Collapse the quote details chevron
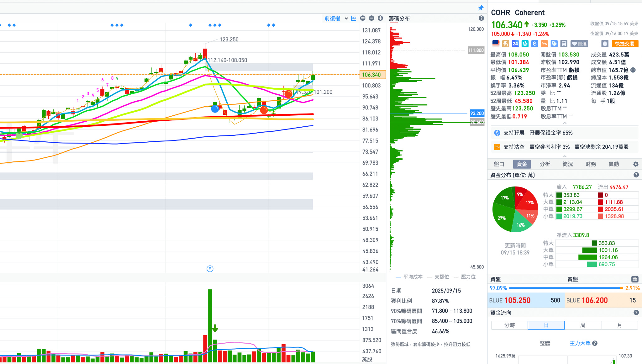This screenshot has width=642, height=364. click(x=565, y=123)
